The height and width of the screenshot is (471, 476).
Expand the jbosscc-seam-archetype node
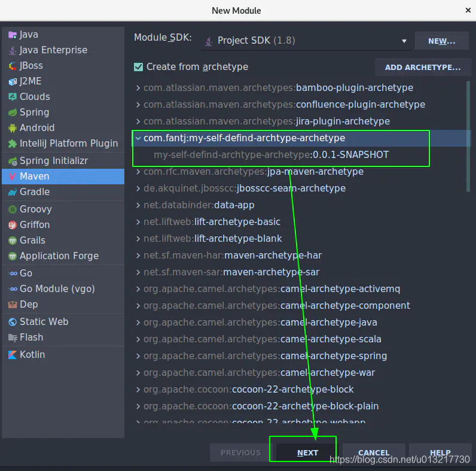[138, 189]
